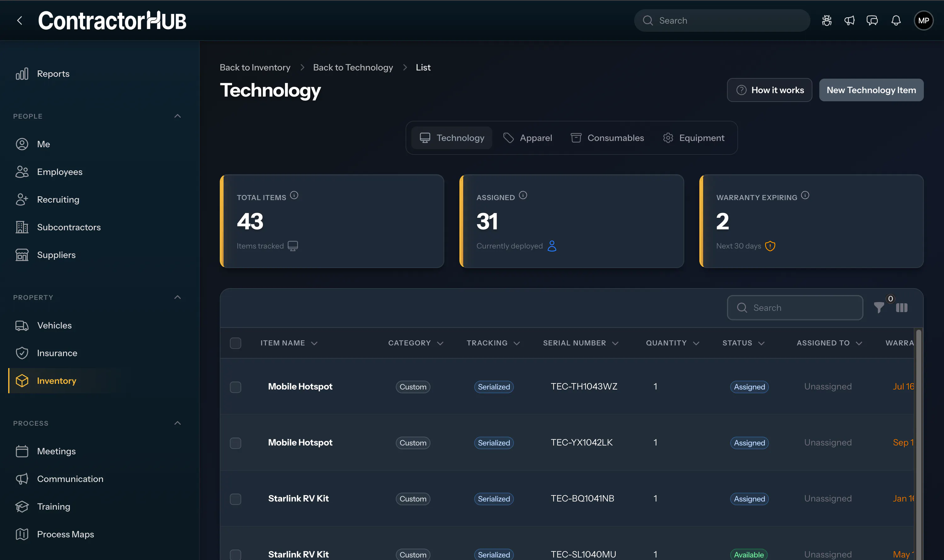The image size is (944, 560).
Task: Switch to the Consumables tab
Action: (607, 138)
